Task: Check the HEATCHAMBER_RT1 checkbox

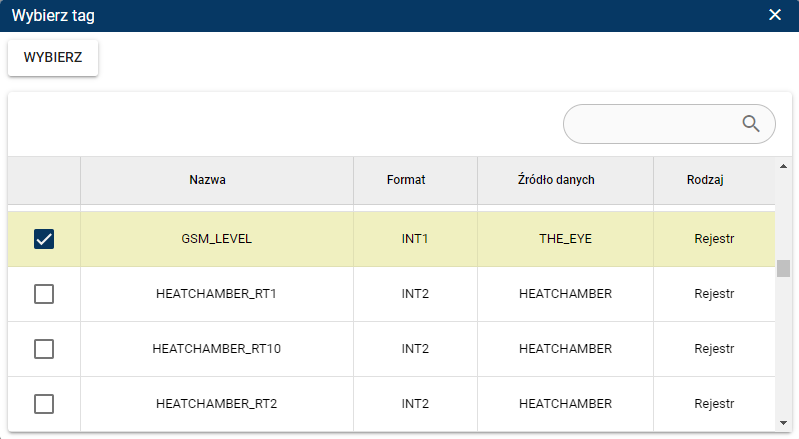Action: click(44, 294)
